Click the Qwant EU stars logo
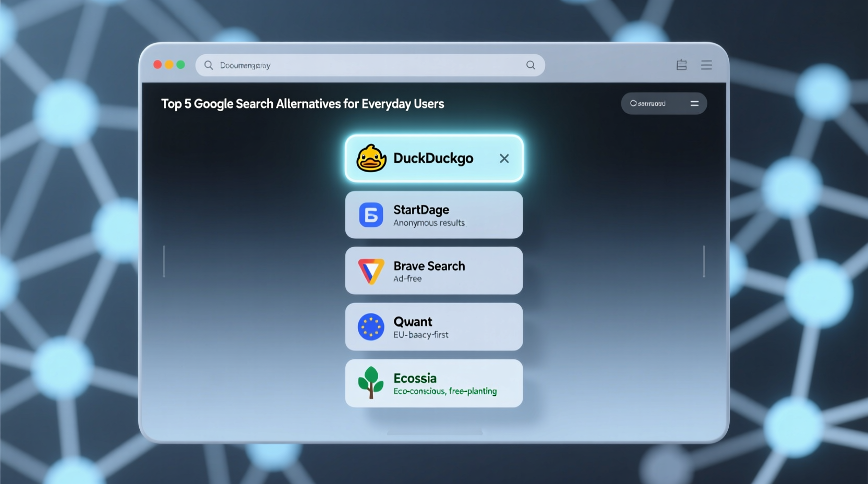The image size is (868, 484). (371, 327)
